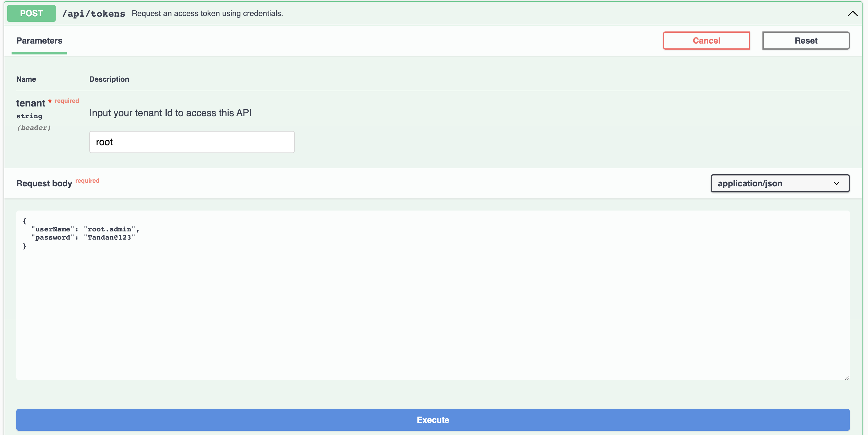Click the green POST method badge
Image resolution: width=868 pixels, height=435 pixels.
[31, 14]
